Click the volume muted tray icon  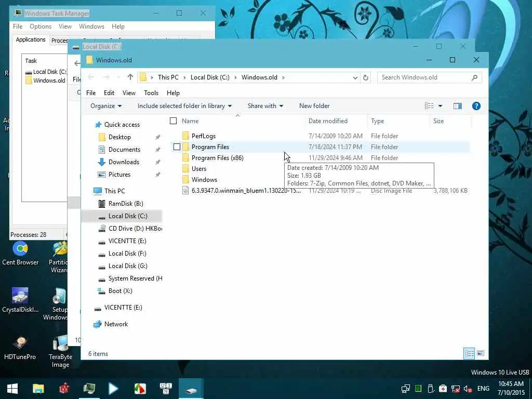coord(468,389)
